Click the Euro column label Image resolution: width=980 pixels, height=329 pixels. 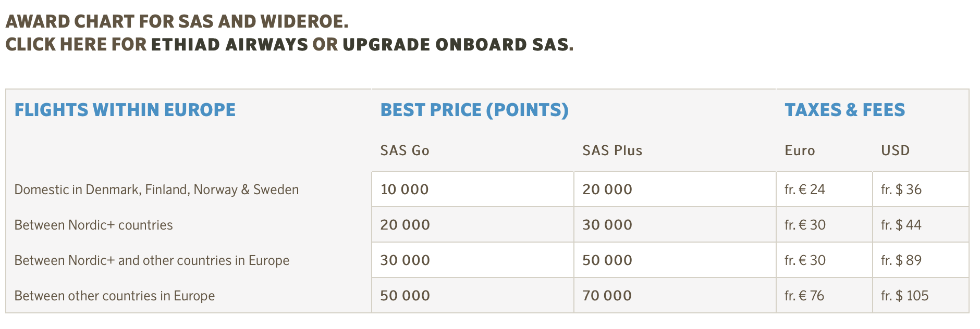coord(800,150)
